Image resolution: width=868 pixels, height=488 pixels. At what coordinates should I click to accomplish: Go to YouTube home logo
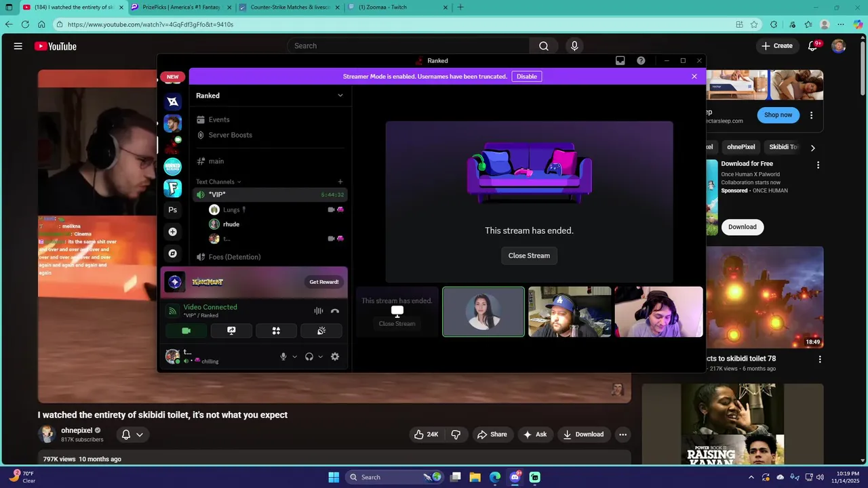(x=56, y=46)
